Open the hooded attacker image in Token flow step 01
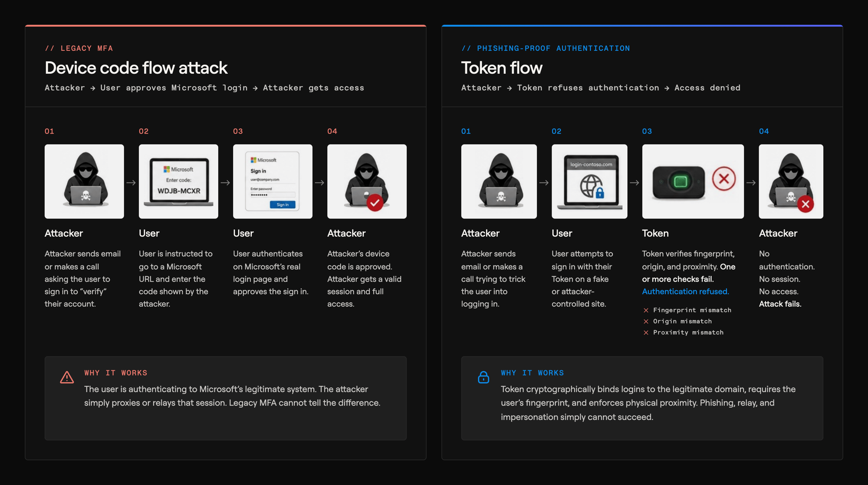 pyautogui.click(x=499, y=181)
